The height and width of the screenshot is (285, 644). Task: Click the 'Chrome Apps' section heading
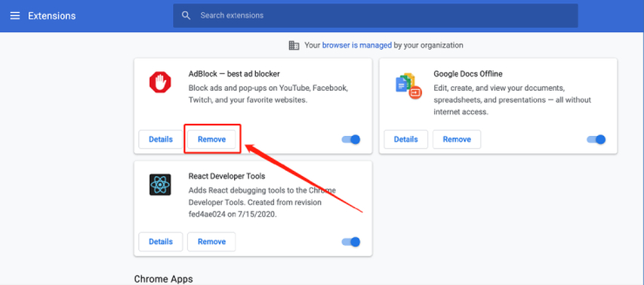click(164, 279)
